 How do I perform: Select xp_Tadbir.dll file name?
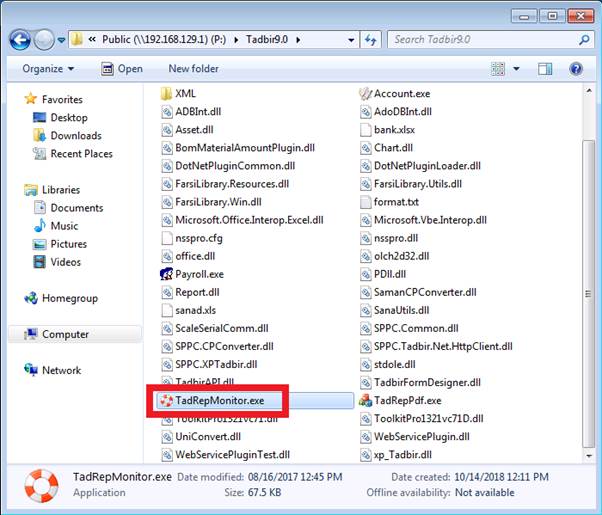tap(403, 455)
